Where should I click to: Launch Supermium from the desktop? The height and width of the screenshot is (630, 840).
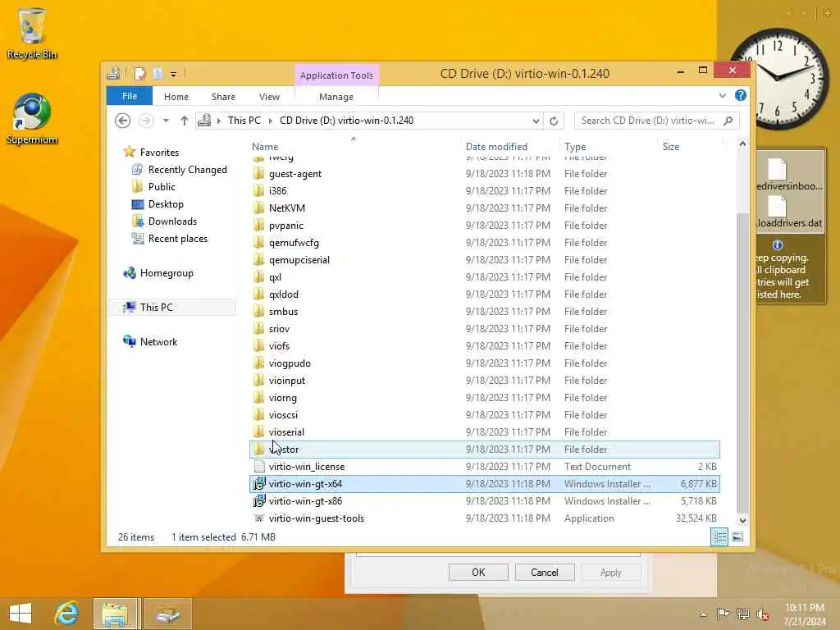(32, 119)
